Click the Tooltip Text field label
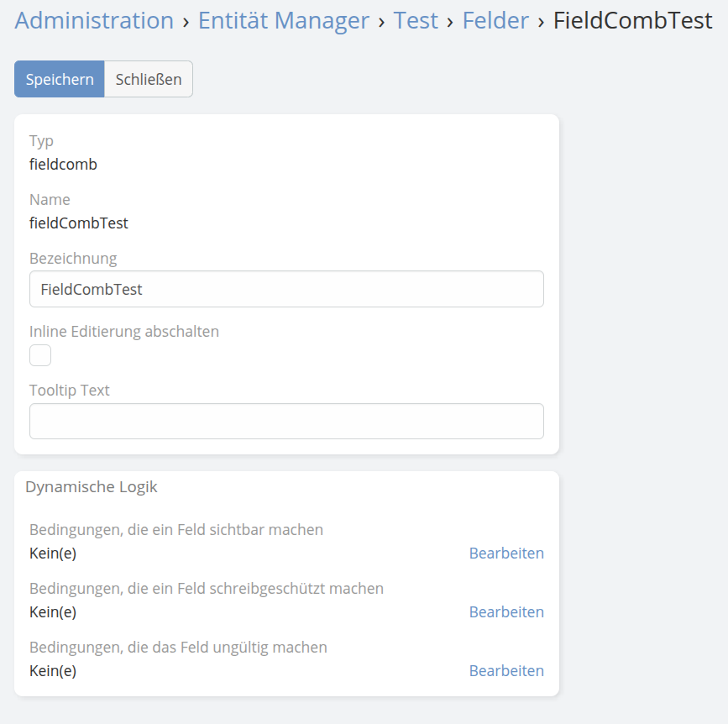Screen dimensions: 728x724 (70, 391)
